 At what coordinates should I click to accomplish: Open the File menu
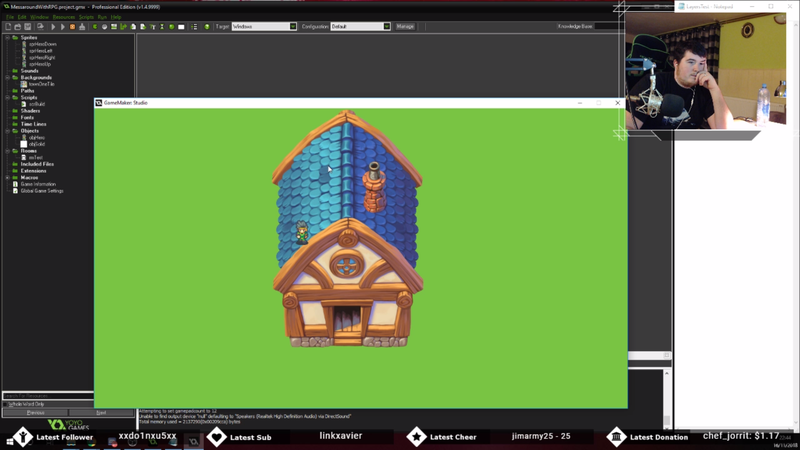(x=10, y=17)
